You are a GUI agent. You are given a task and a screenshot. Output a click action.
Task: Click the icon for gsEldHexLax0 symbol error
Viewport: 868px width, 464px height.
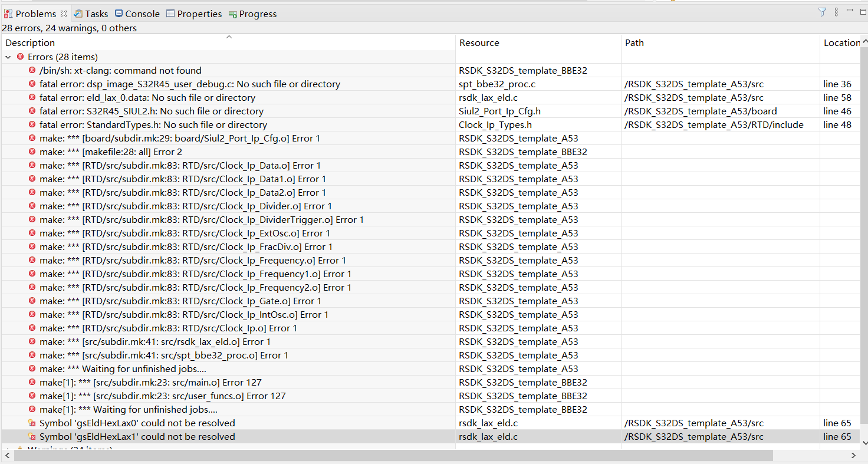pos(32,423)
